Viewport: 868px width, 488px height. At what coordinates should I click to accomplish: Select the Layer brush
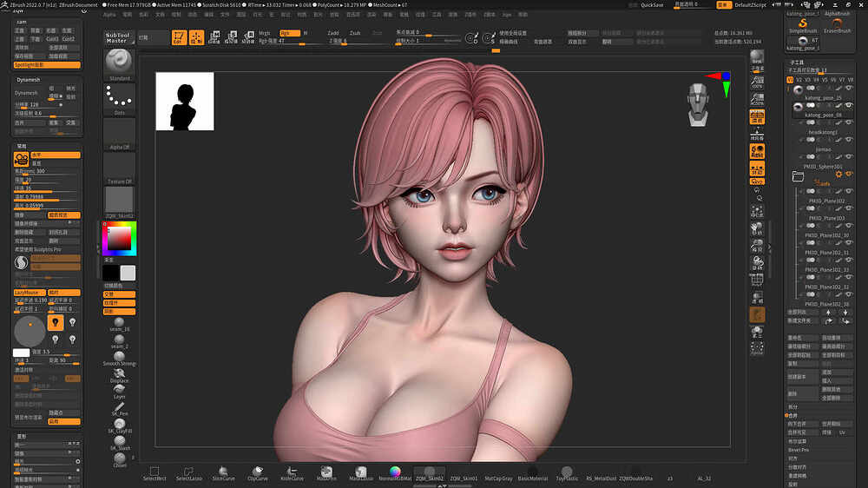point(119,392)
